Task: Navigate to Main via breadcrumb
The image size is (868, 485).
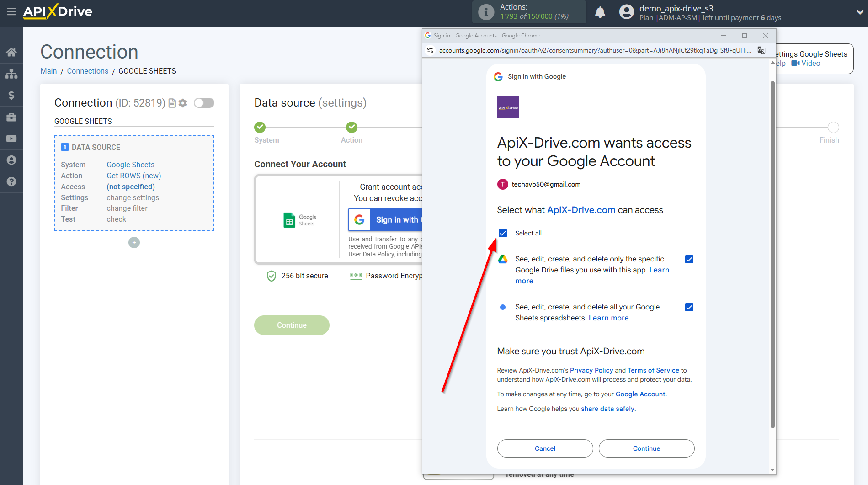Action: click(x=48, y=71)
